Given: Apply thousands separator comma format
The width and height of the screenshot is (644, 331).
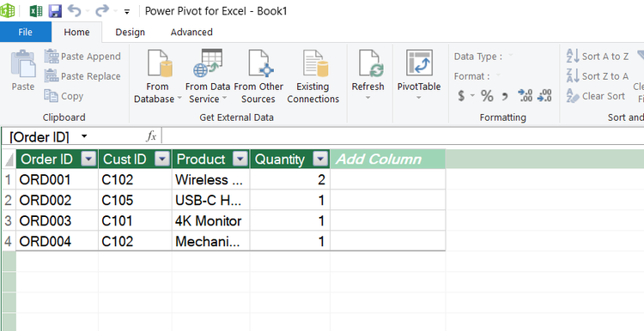Looking at the screenshot, I should click(x=505, y=96).
